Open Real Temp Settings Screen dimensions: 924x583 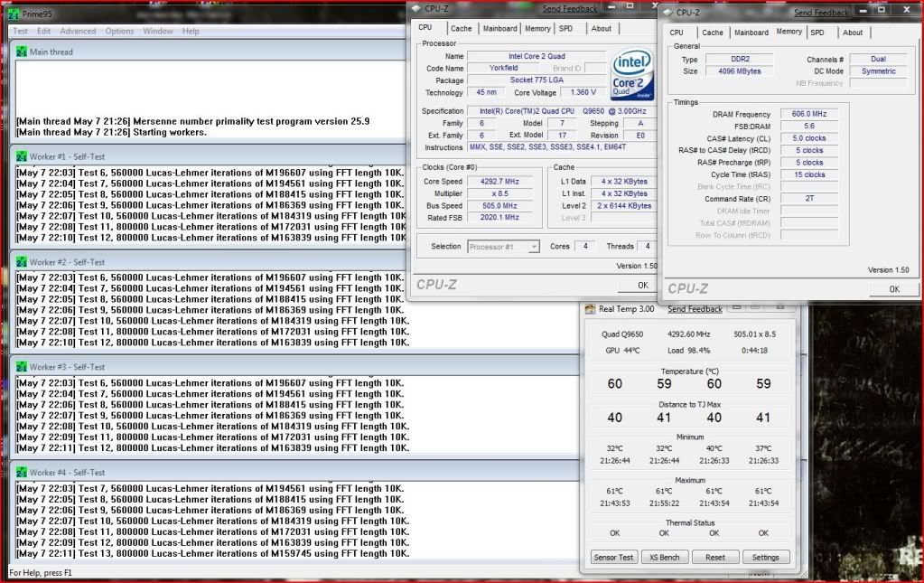[x=765, y=557]
